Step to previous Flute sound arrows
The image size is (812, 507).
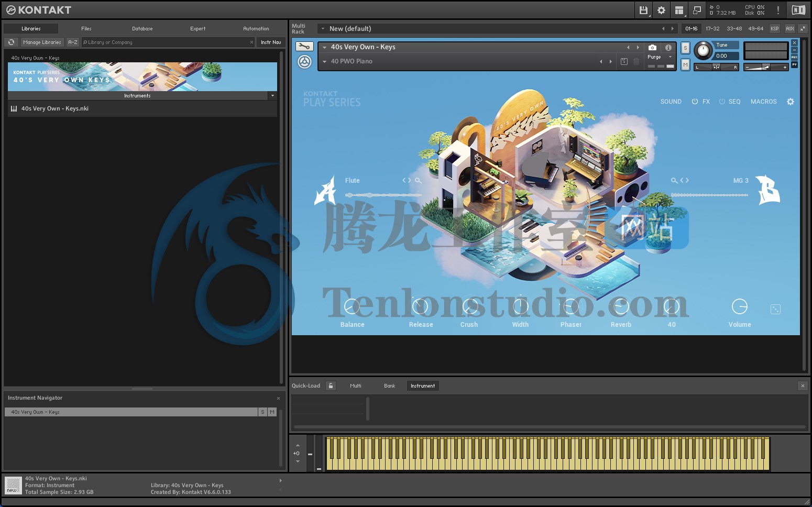[404, 180]
